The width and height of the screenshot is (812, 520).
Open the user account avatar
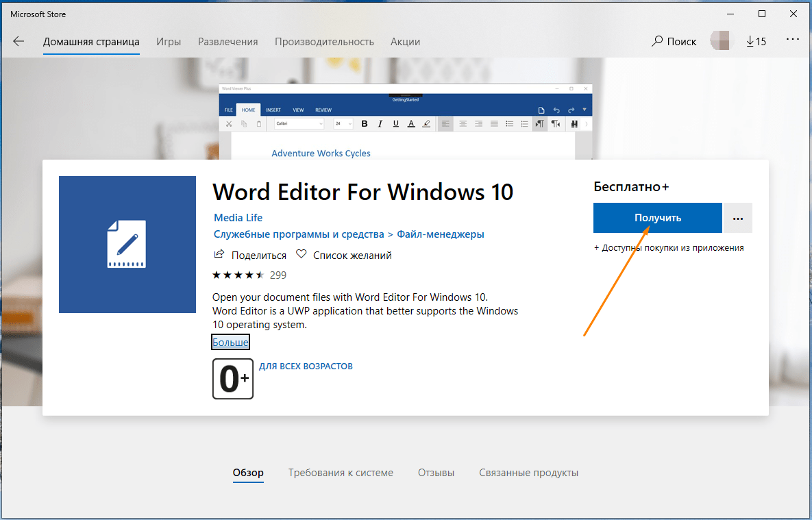(x=720, y=41)
